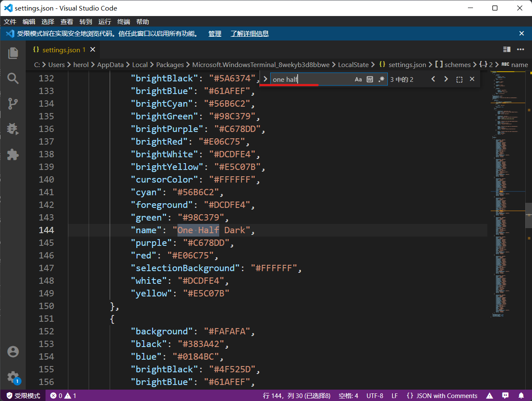
Task: Click the LF end-of-line indicator
Action: [395, 396]
